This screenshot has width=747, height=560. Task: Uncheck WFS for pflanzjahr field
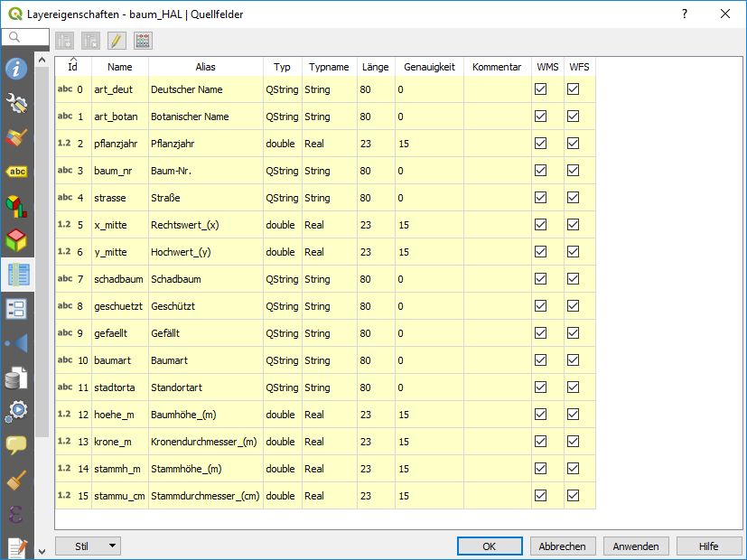(x=573, y=144)
